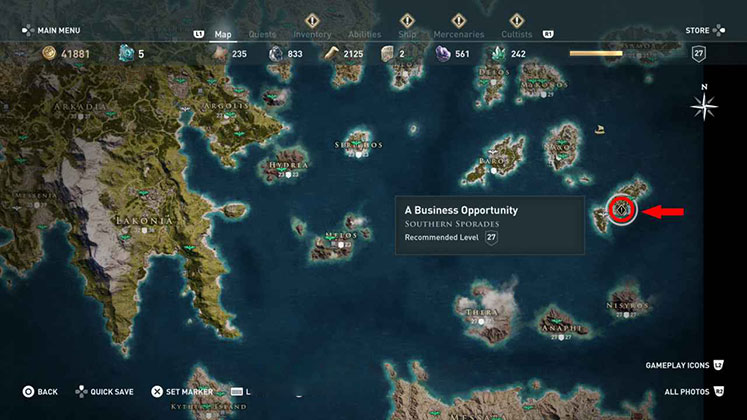This screenshot has width=747, height=420.
Task: Click the leather resource icon showing 235
Action: (x=220, y=53)
